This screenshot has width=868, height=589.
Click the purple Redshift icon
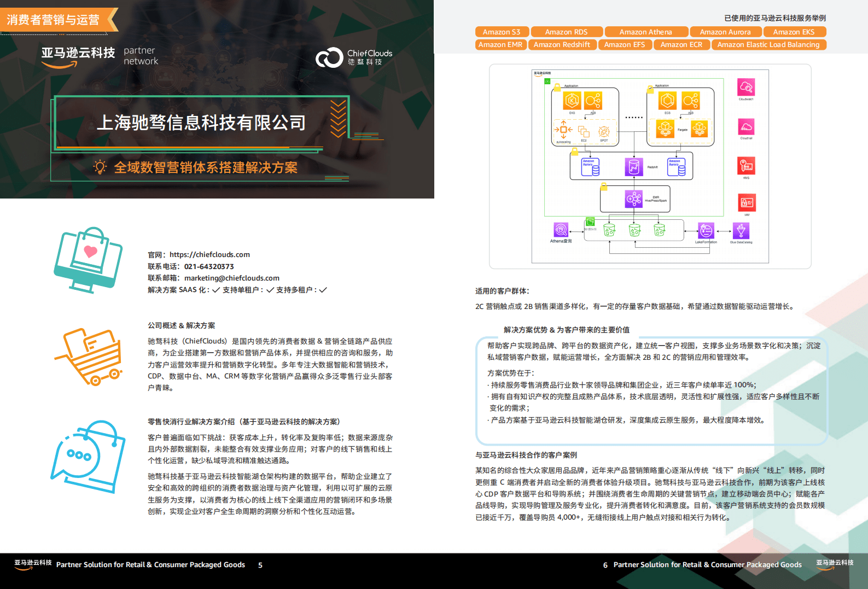click(x=634, y=167)
